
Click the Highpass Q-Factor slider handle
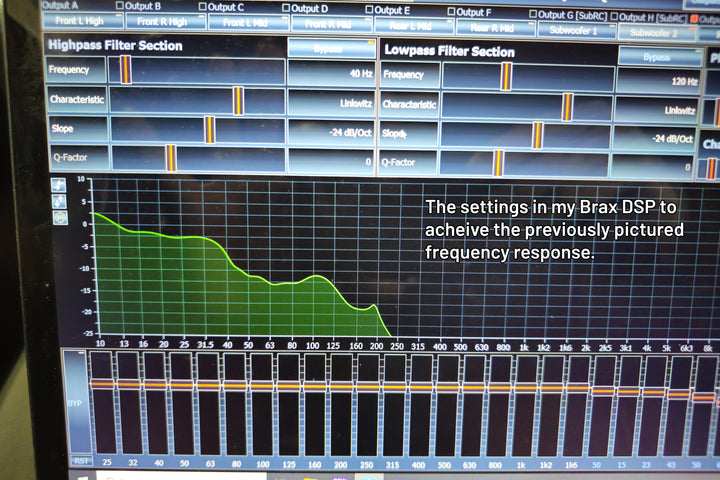click(x=171, y=158)
